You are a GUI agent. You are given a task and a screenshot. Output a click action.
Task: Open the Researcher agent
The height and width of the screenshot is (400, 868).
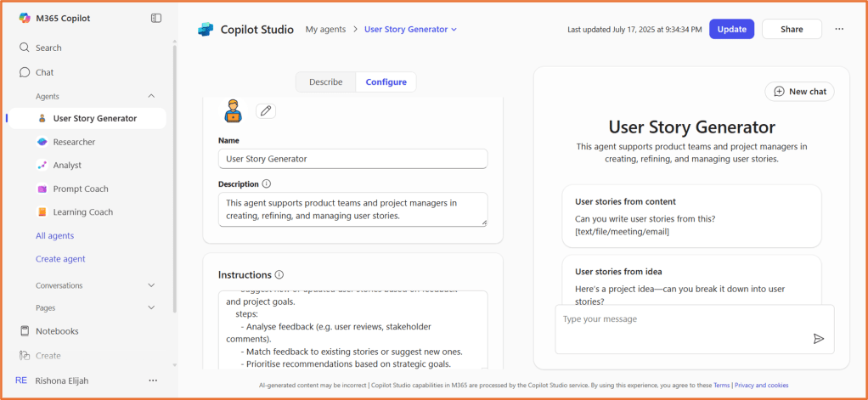pyautogui.click(x=74, y=142)
